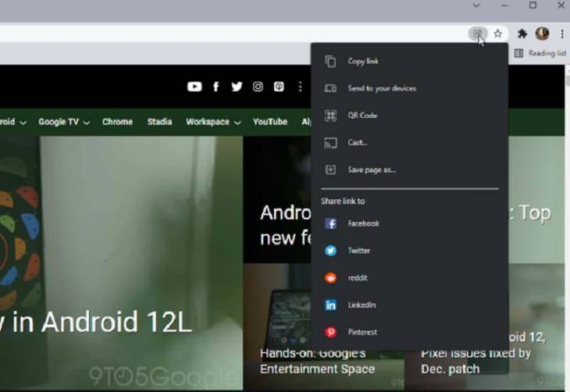
Task: Open Chrome's three-dot main menu
Action: click(562, 34)
